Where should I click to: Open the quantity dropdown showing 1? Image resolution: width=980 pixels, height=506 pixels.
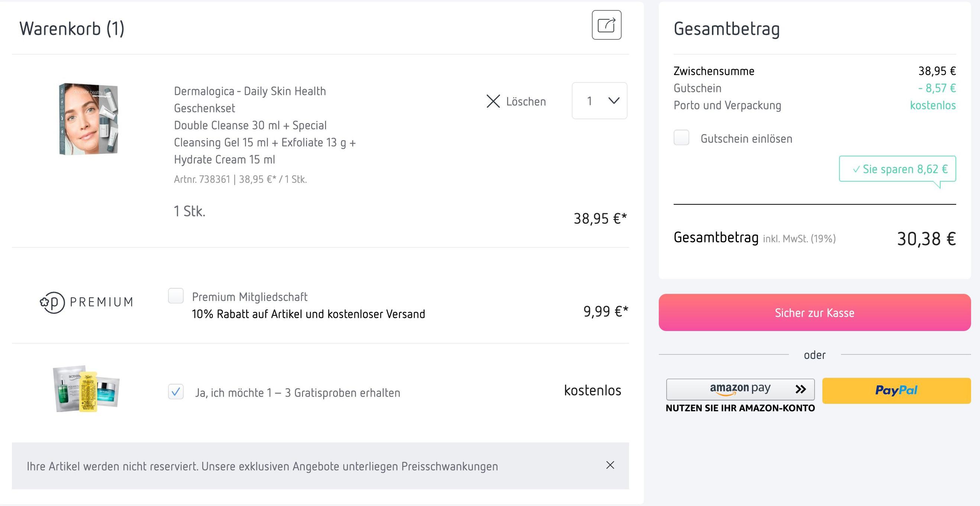point(600,101)
